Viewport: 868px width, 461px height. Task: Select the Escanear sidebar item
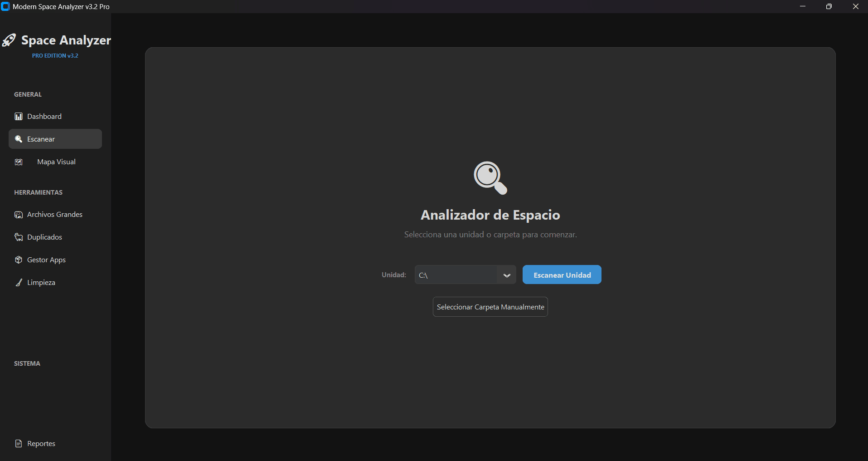pyautogui.click(x=55, y=139)
